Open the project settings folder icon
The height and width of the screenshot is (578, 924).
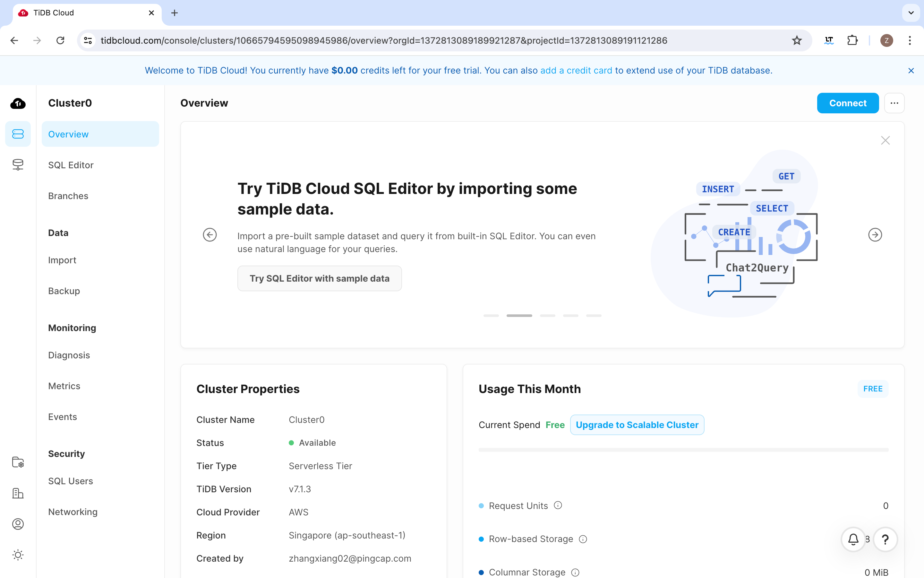click(18, 462)
